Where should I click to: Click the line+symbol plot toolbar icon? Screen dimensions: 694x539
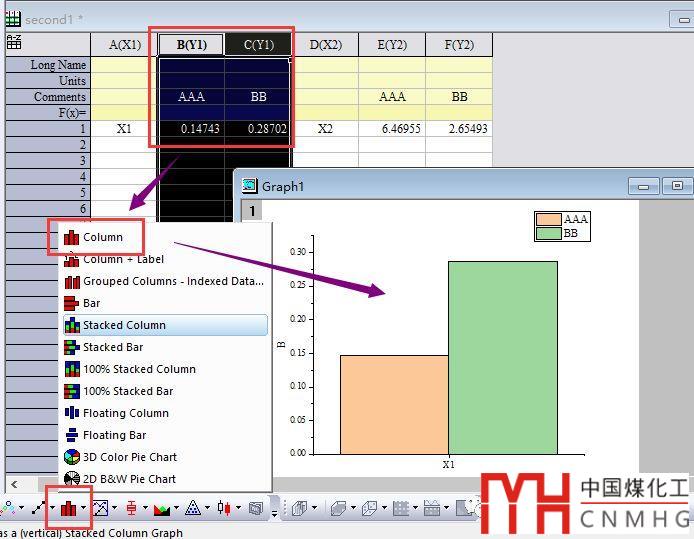pyautogui.click(x=39, y=508)
